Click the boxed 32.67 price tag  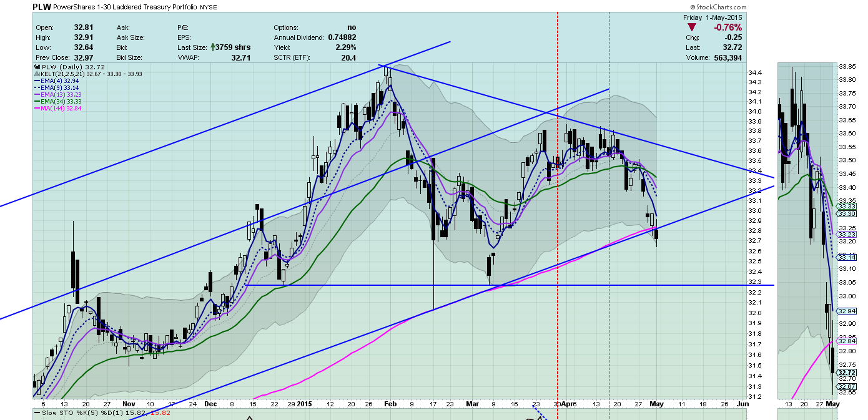[847, 387]
